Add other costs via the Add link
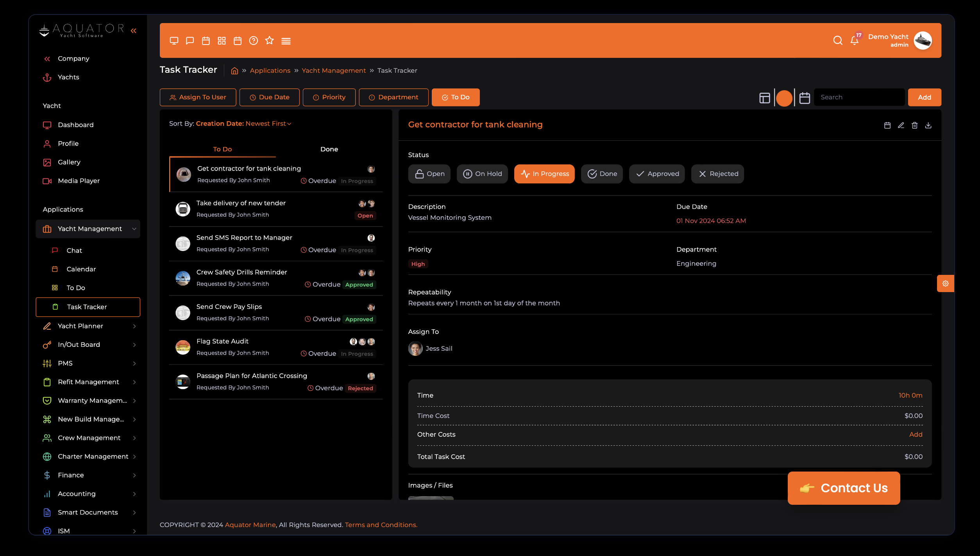Viewport: 980px width, 556px height. (916, 434)
